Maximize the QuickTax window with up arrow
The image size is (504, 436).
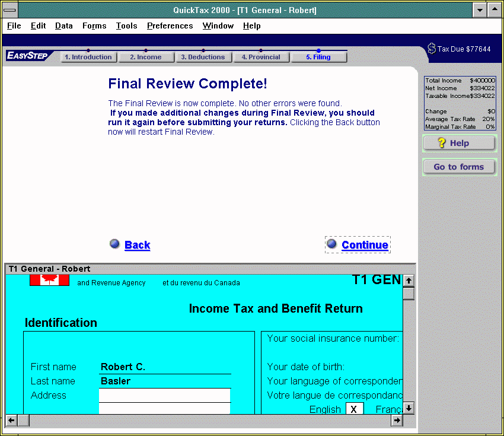pyautogui.click(x=495, y=10)
